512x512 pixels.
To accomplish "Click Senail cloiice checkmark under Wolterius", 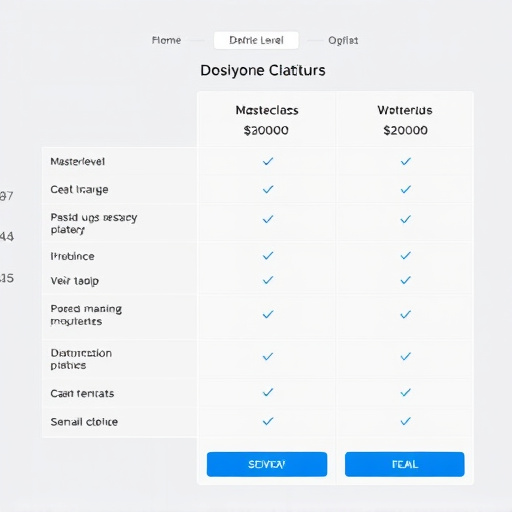I will pyautogui.click(x=405, y=421).
